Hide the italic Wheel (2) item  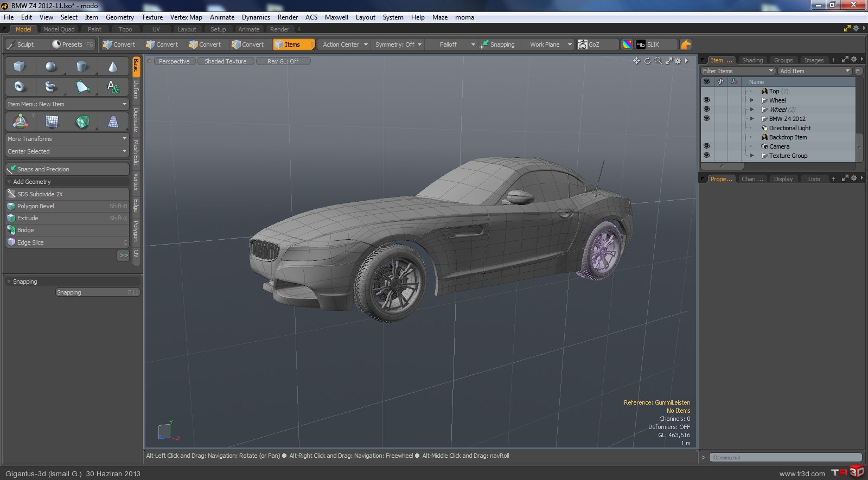(x=706, y=109)
